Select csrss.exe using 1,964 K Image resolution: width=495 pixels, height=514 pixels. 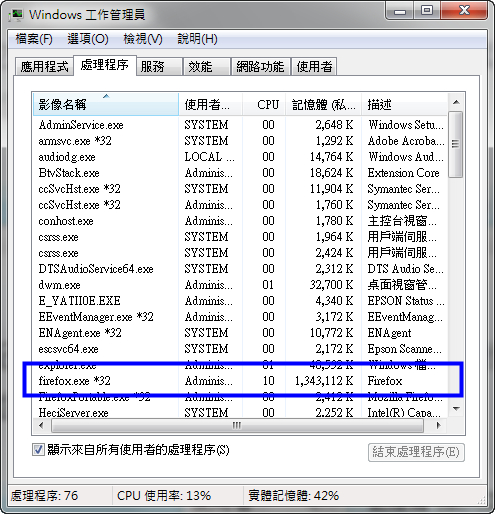pyautogui.click(x=240, y=237)
